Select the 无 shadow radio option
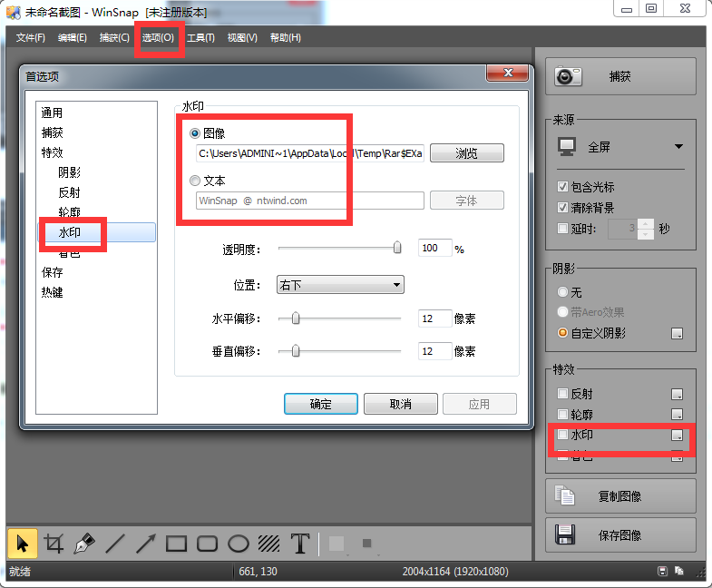This screenshot has width=712, height=588. click(562, 291)
